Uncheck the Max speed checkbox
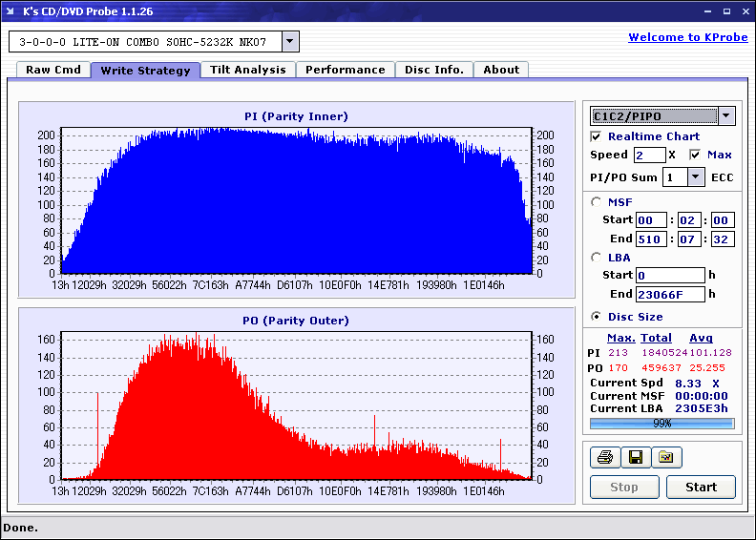The image size is (756, 540). [x=695, y=155]
